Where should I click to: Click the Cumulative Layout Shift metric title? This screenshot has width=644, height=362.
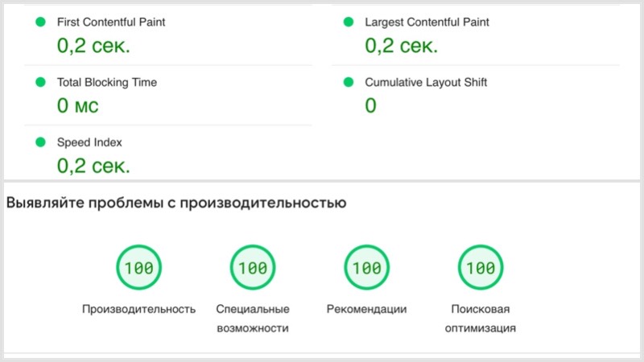pyautogui.click(x=426, y=82)
